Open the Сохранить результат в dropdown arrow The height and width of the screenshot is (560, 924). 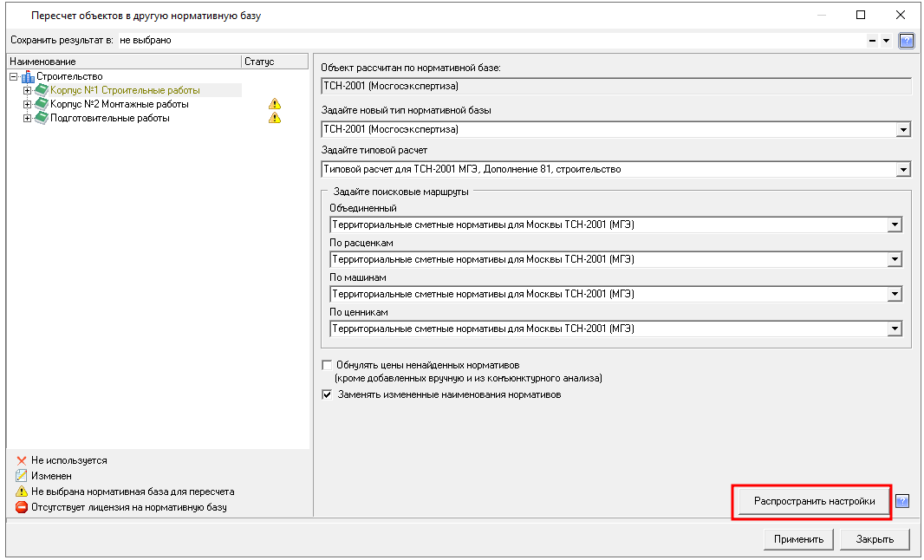pos(886,41)
